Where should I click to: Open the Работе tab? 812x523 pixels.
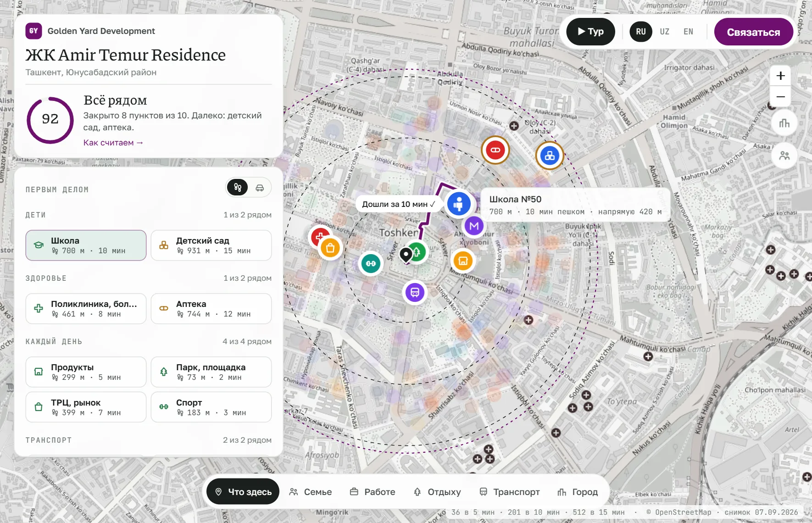point(373,492)
